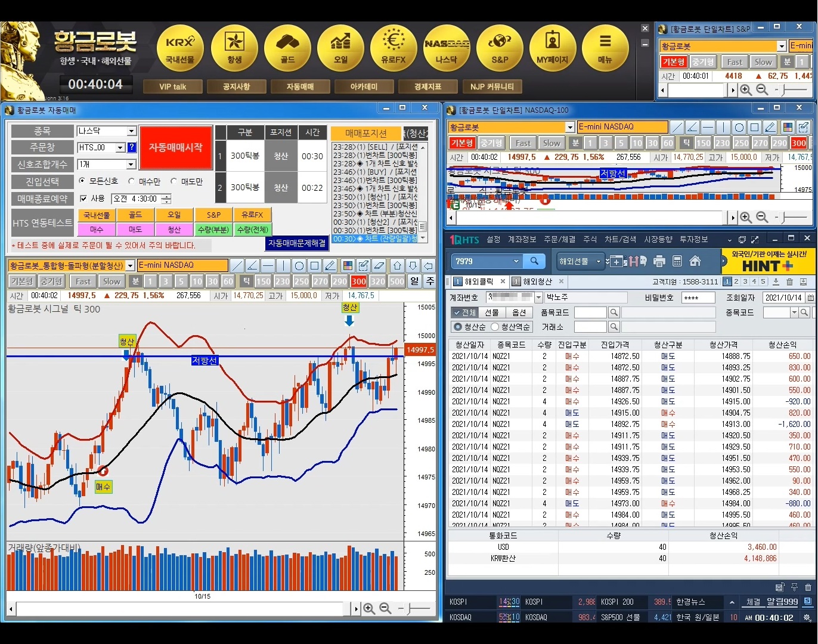Click the eraser icon in main chart toolbar
Viewport: 818px width, 644px height.
[379, 265]
